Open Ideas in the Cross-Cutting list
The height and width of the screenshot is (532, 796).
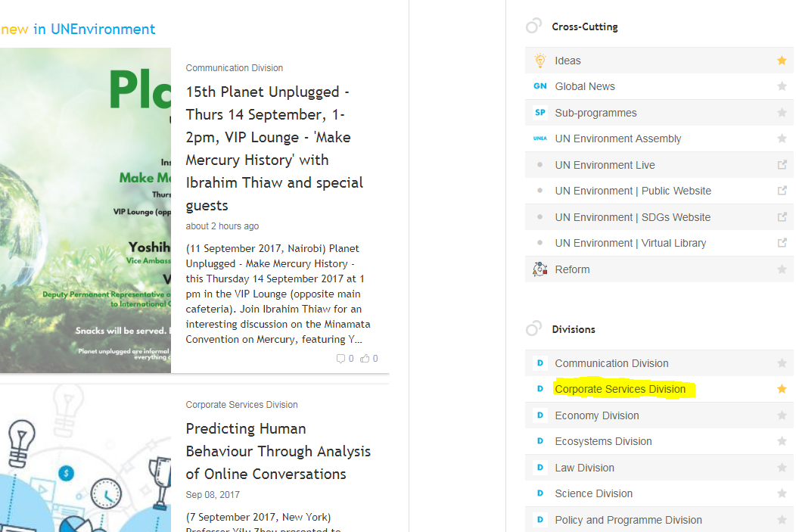[x=567, y=61]
